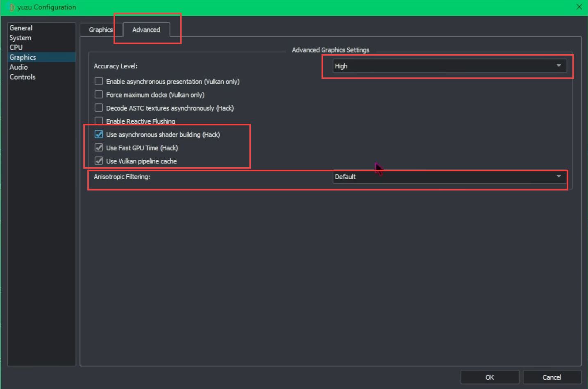Enable Reactive Flushing checkbox
Screen dimensions: 588x389
pos(99,121)
